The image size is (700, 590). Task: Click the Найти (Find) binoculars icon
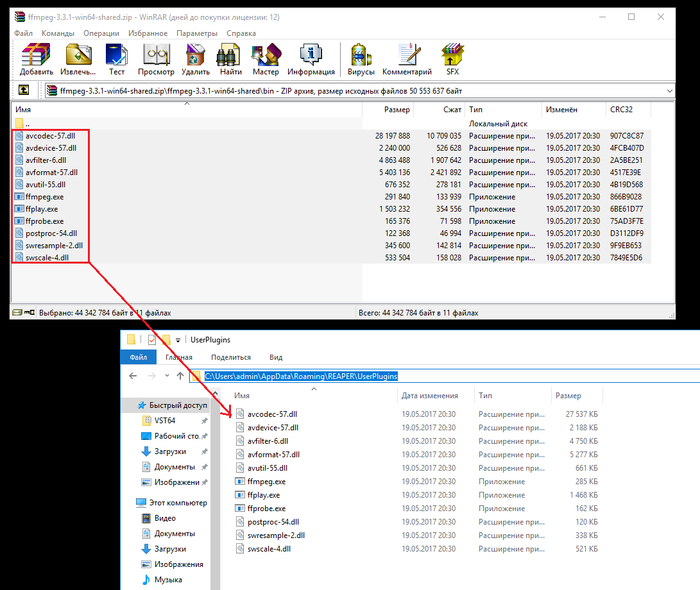tap(230, 60)
